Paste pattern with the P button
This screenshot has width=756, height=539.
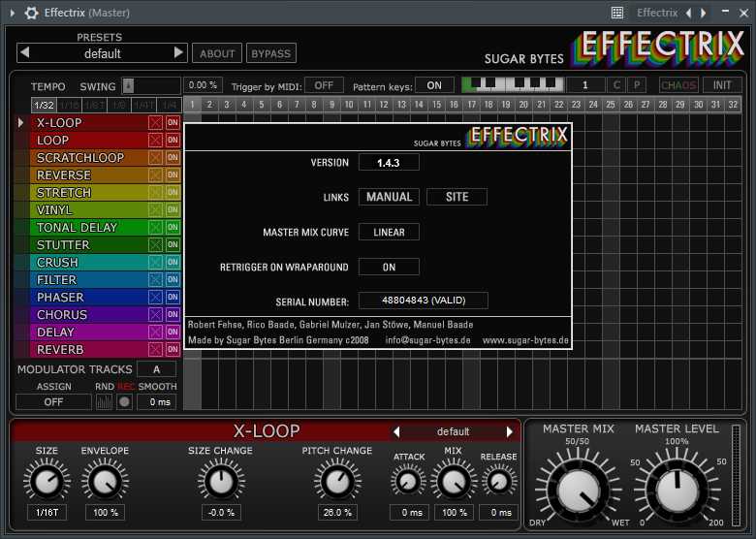(x=637, y=85)
